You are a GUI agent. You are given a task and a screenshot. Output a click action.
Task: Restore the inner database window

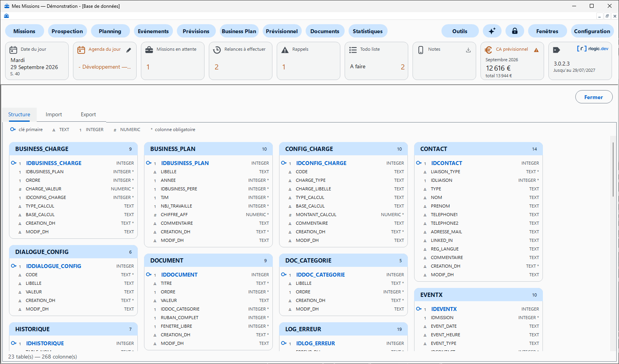click(607, 16)
